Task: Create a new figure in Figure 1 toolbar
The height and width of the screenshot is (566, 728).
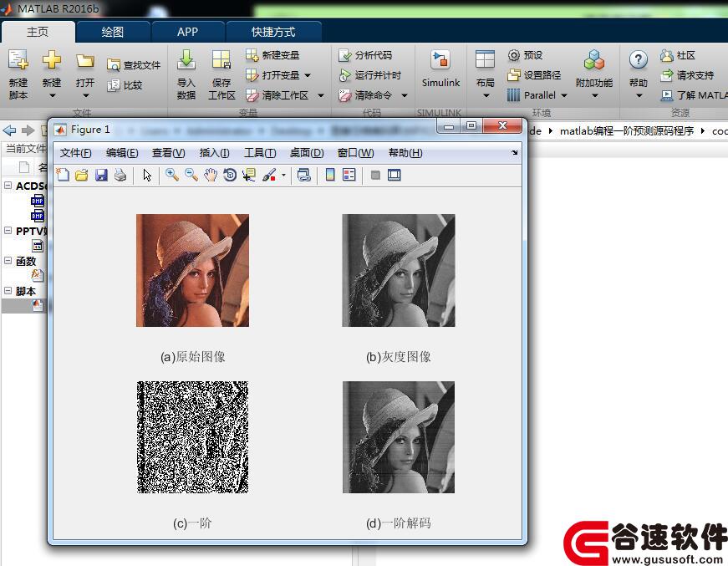Action: pyautogui.click(x=63, y=175)
